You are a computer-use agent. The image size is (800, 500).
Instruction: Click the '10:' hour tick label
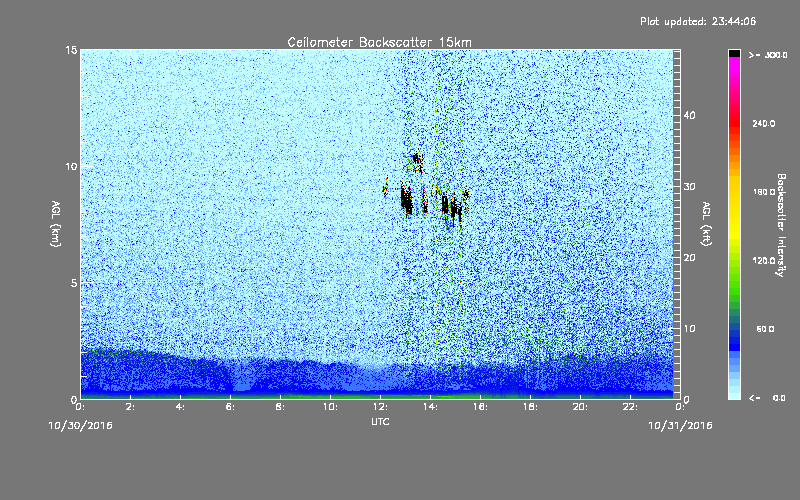pos(330,407)
